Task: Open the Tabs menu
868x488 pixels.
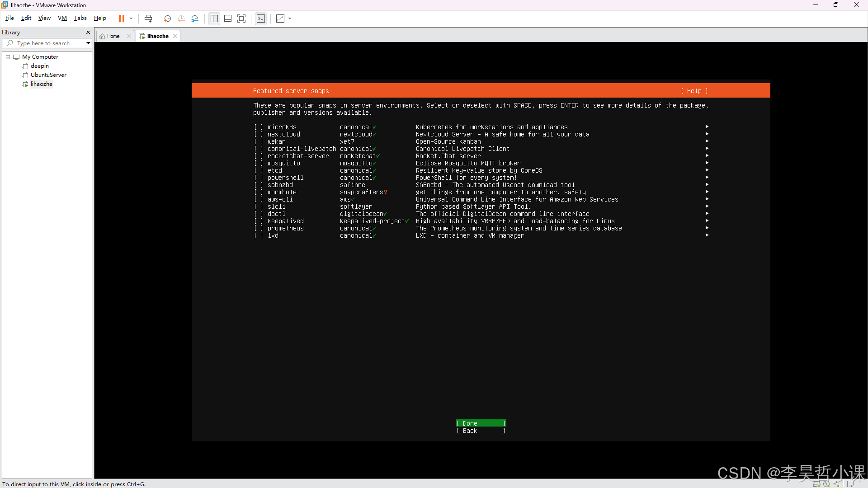Action: (x=80, y=18)
